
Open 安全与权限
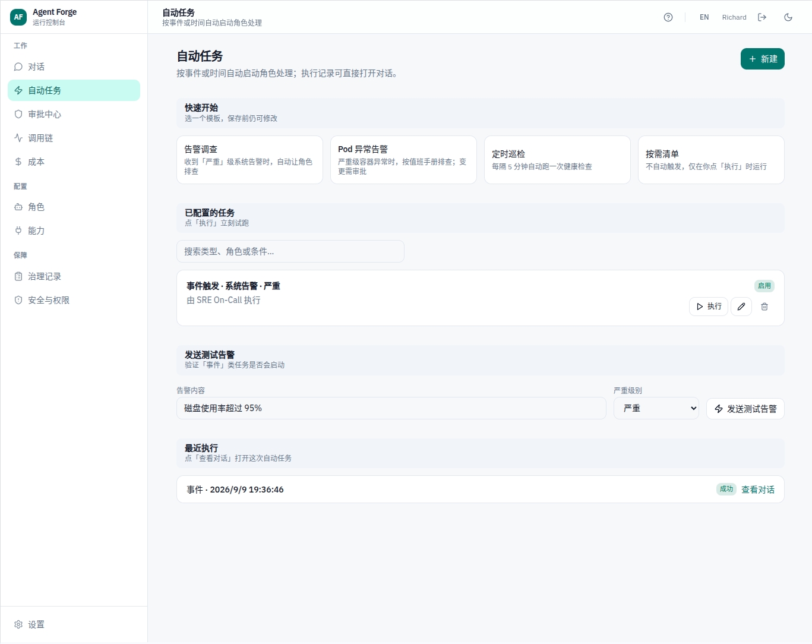tap(74, 300)
